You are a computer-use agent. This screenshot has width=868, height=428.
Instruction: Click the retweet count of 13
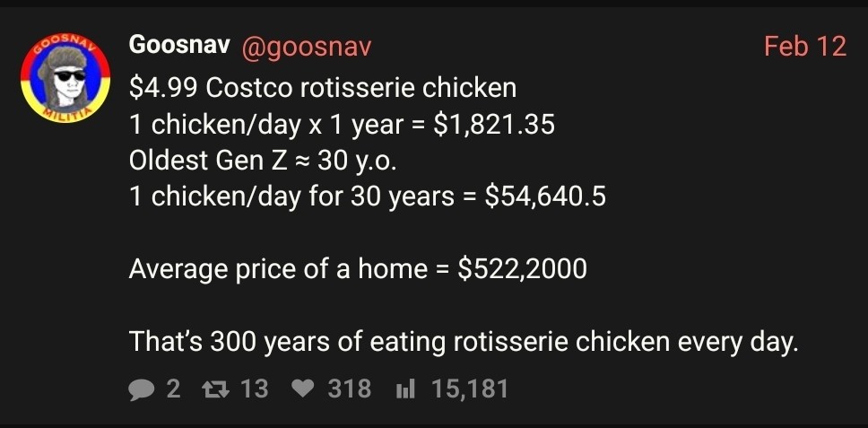[255, 389]
